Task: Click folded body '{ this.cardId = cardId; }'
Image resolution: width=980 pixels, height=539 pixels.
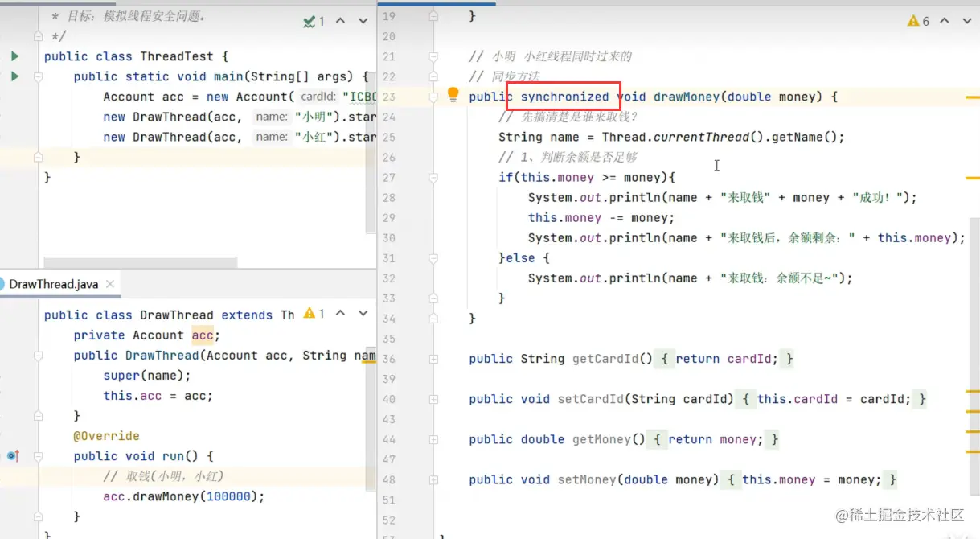Action: (834, 399)
